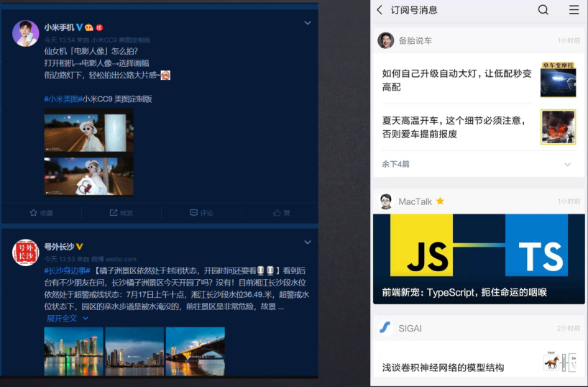Open 号外长沙 skyline night photo thumbnail
The width and height of the screenshot is (588, 387).
[73, 351]
